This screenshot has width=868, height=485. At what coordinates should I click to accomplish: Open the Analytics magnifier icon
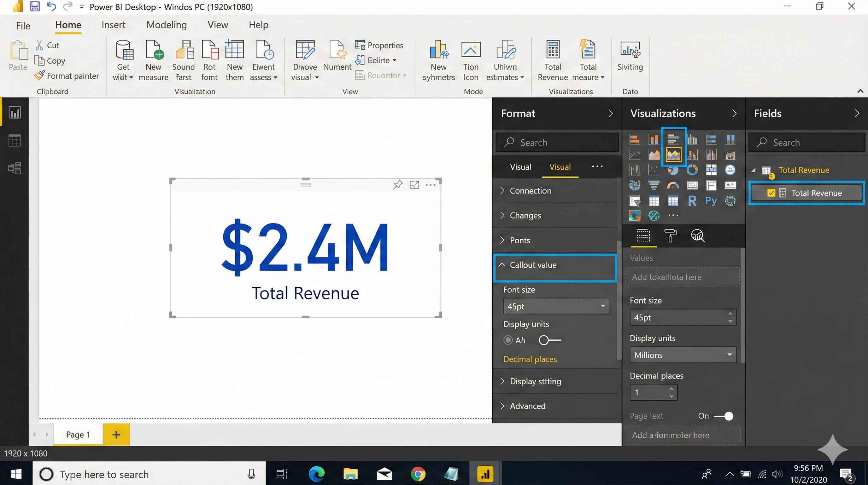click(x=697, y=236)
